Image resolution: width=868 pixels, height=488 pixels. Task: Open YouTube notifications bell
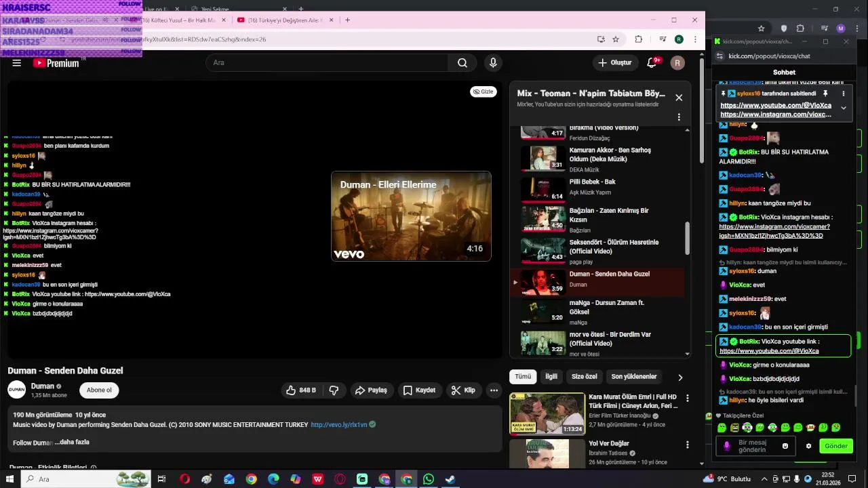(652, 63)
